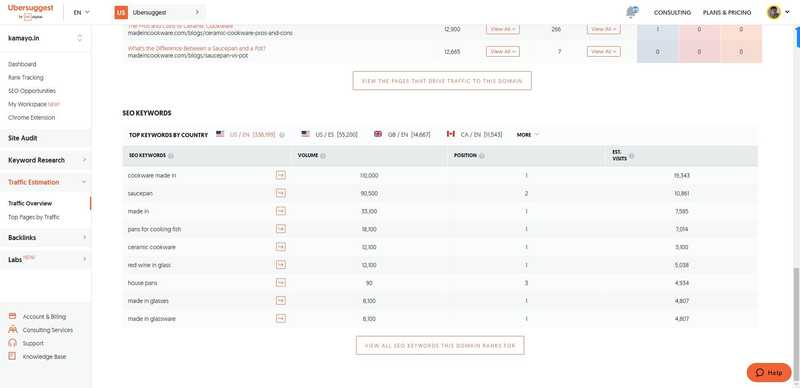Select the GB / EN country tab

click(x=402, y=134)
